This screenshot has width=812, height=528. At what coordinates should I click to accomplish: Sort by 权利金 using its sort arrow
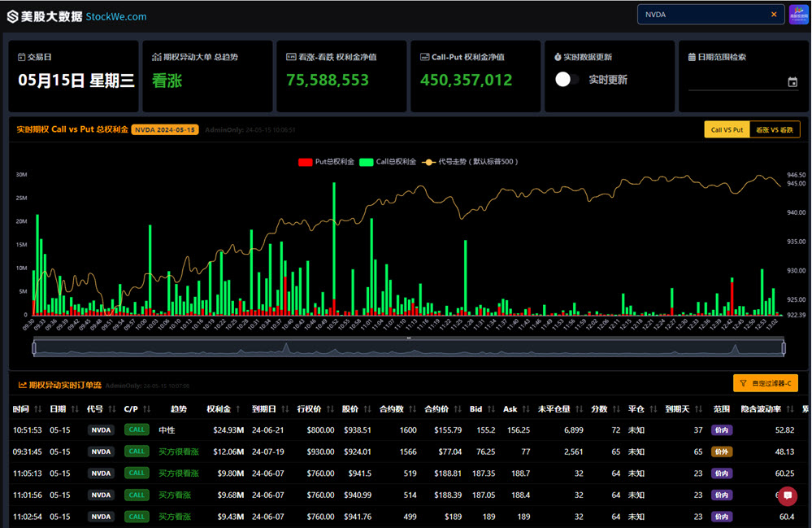[238, 409]
